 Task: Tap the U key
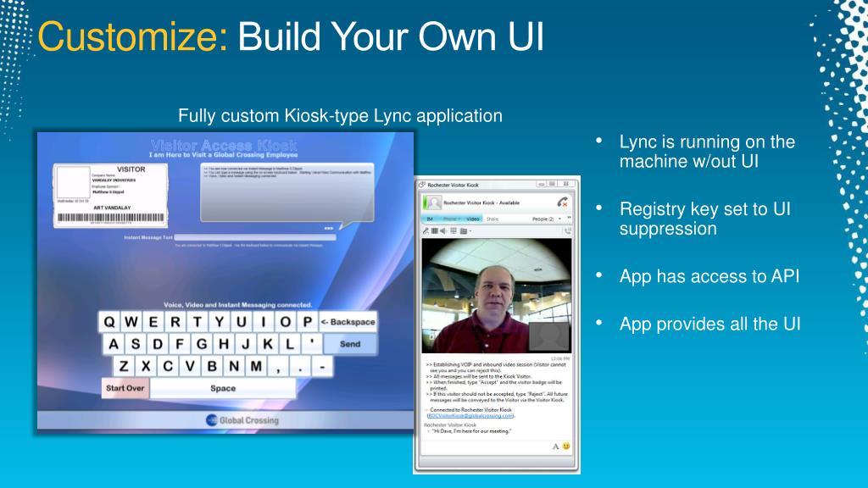coord(242,322)
